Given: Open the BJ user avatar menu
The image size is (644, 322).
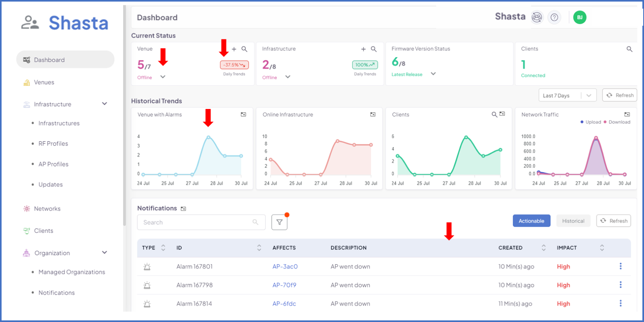Looking at the screenshot, I should [580, 17].
